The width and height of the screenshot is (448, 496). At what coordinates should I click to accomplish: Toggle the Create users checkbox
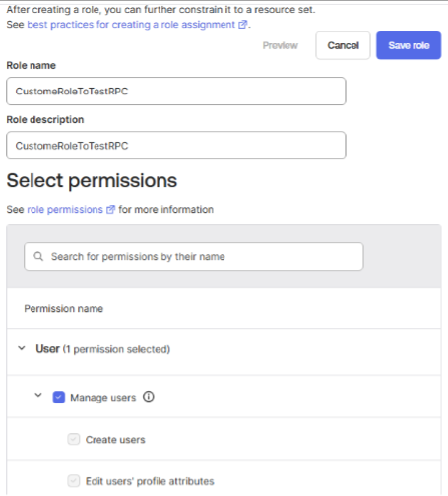coord(74,439)
